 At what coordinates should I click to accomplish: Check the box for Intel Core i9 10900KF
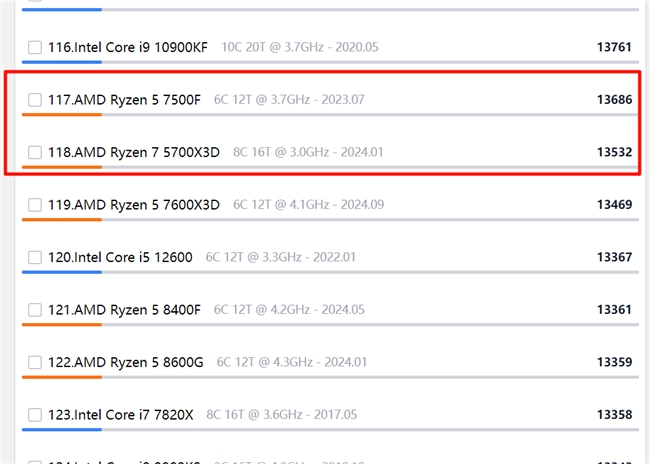pos(35,47)
